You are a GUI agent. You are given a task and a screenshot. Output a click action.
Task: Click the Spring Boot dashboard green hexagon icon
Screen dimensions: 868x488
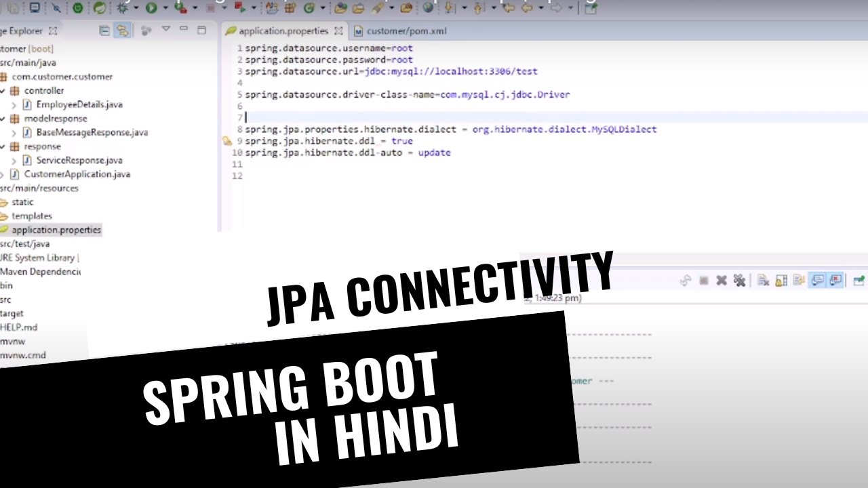[x=78, y=8]
